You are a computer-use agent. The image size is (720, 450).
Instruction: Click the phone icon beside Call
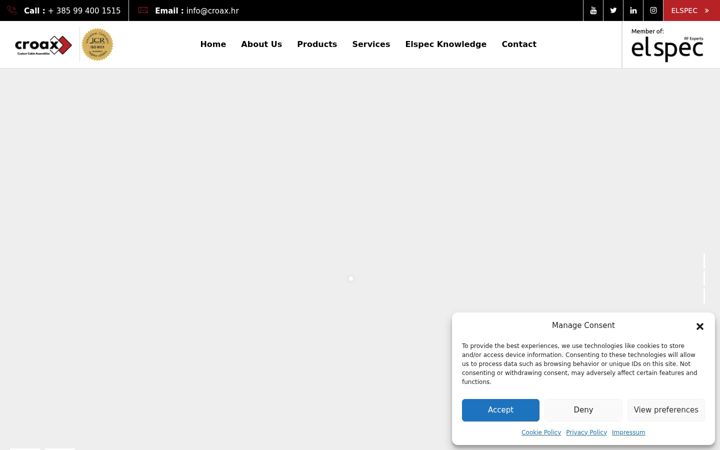(x=12, y=10)
